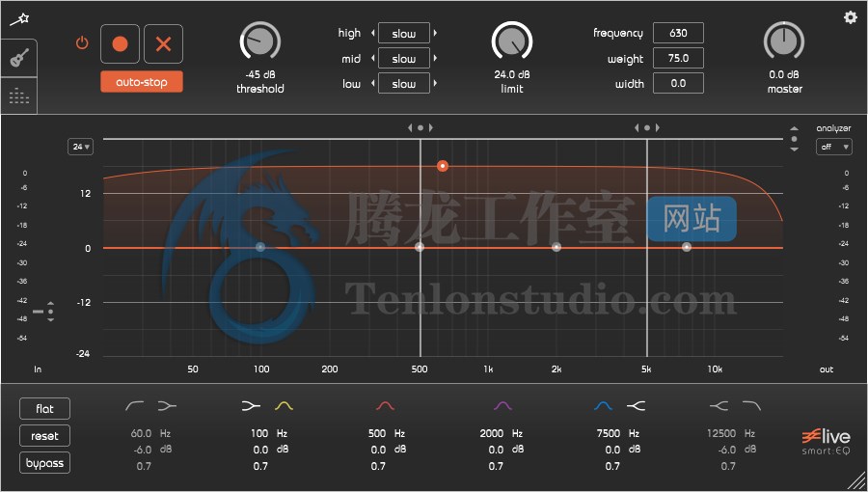
Task: Start learning with the record button
Action: tap(120, 43)
